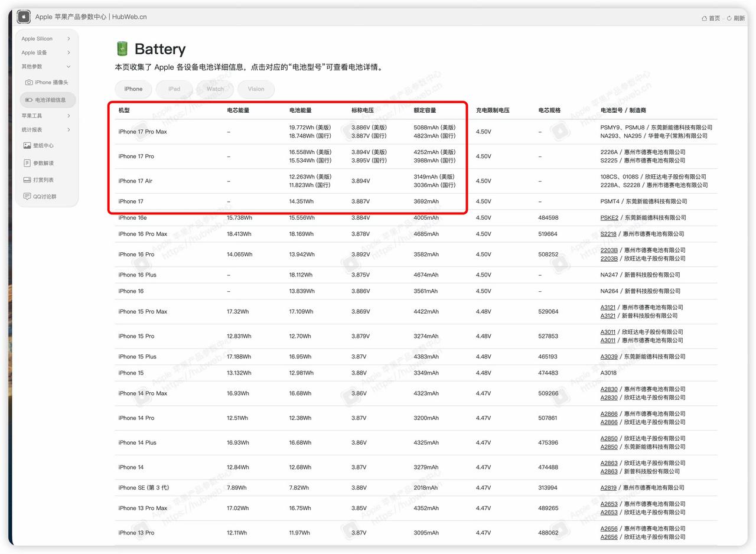756x554 pixels.
Task: Switch to the Watch tab
Action: (215, 89)
